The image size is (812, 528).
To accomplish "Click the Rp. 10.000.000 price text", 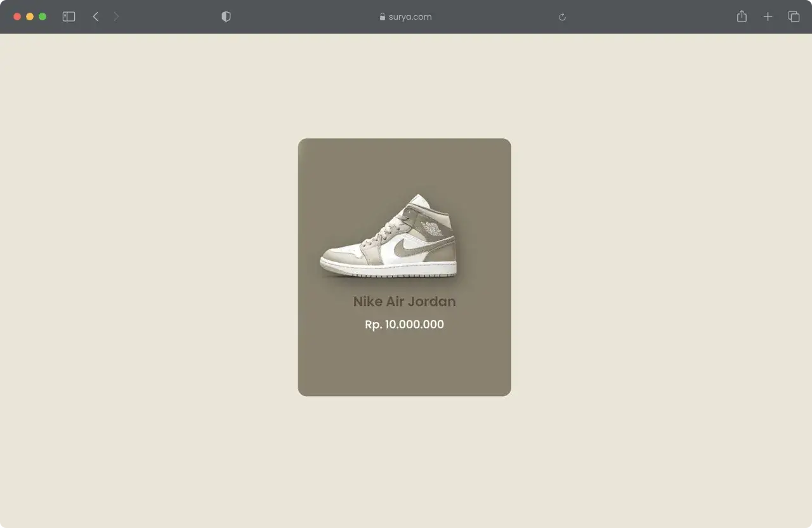I will coord(404,324).
